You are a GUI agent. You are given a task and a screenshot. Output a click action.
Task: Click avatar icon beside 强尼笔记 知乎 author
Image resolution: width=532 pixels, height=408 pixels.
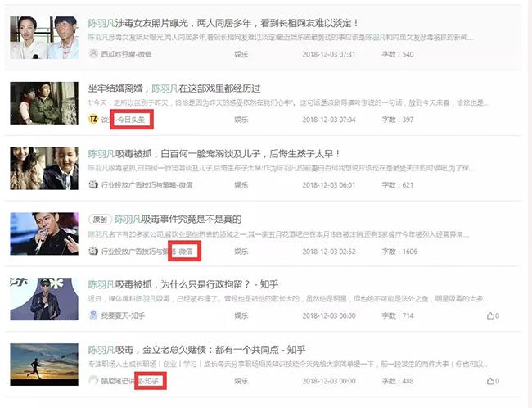[x=93, y=380]
